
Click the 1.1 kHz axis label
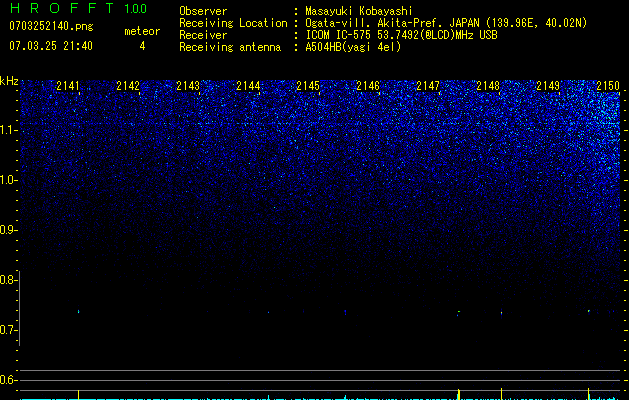7,130
